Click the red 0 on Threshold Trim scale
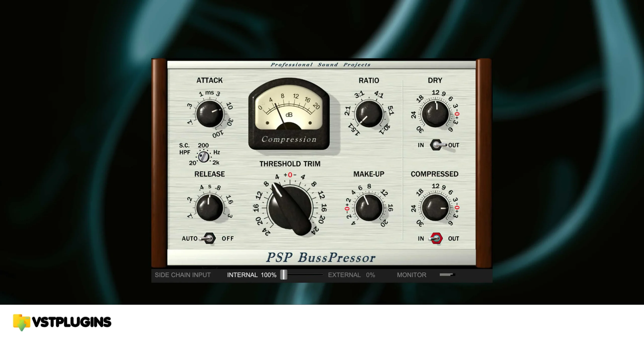Screen dimensions: 644x341 pyautogui.click(x=290, y=175)
